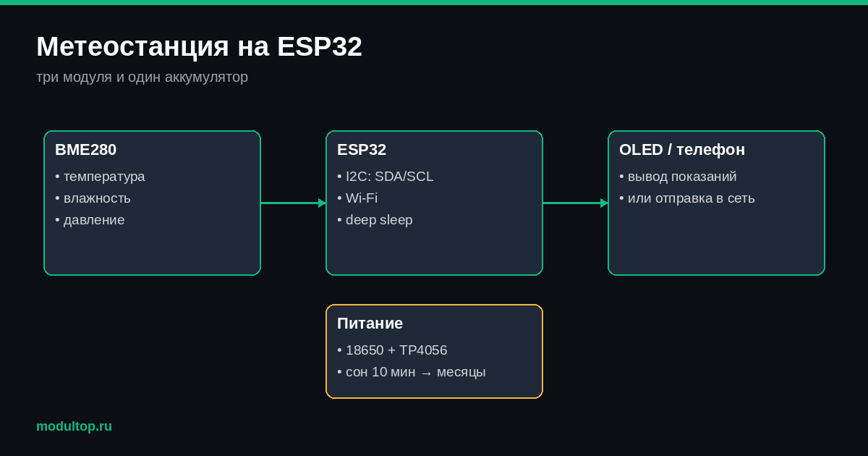868x456 pixels.
Task: Click the 'Wi-Fi' bullet item
Action: pyautogui.click(x=357, y=198)
